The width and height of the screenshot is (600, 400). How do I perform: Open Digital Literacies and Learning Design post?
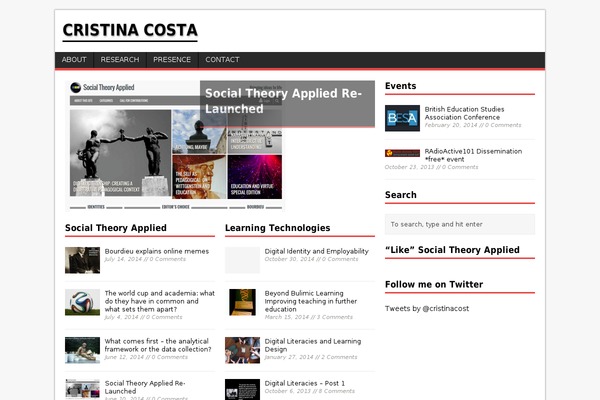pos(313,345)
